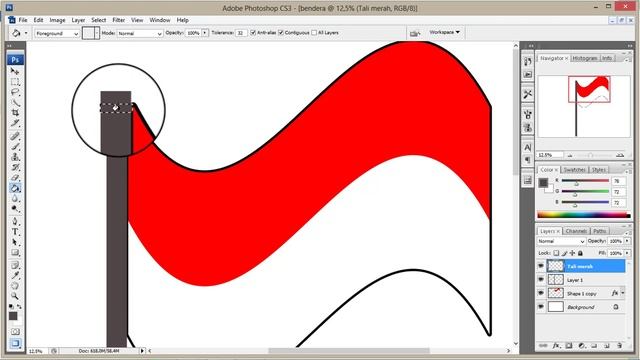640x360 pixels.
Task: Select the Brush tool
Action: tap(15, 146)
